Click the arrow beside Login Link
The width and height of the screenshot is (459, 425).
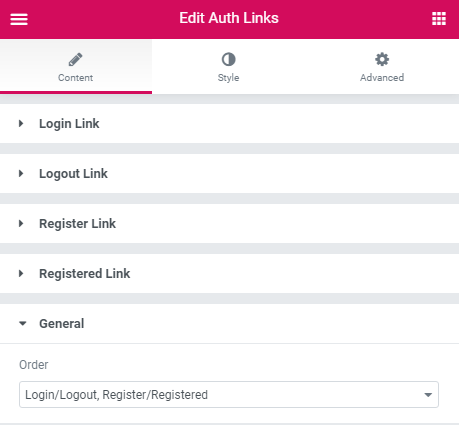pos(21,124)
